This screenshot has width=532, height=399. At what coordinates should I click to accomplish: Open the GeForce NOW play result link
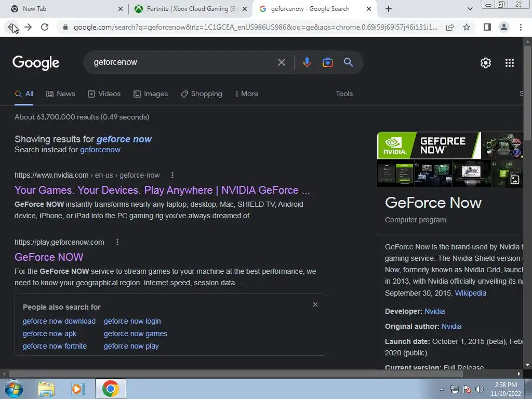[x=49, y=257]
